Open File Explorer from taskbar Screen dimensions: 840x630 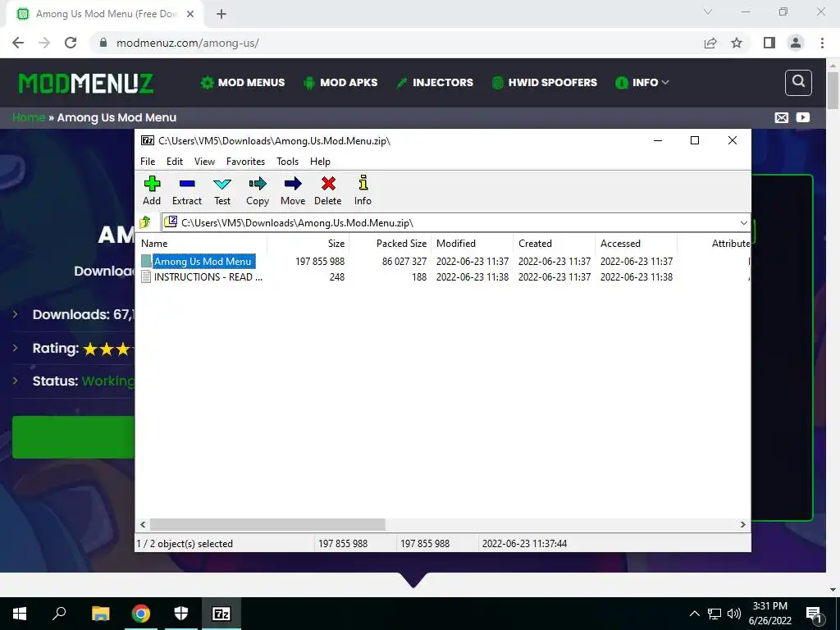(x=100, y=614)
